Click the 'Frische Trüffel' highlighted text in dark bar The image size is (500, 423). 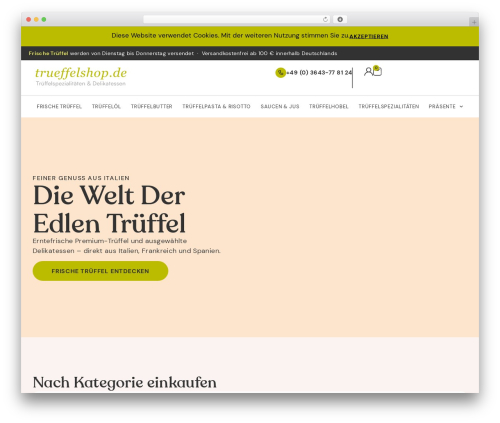[x=48, y=53]
